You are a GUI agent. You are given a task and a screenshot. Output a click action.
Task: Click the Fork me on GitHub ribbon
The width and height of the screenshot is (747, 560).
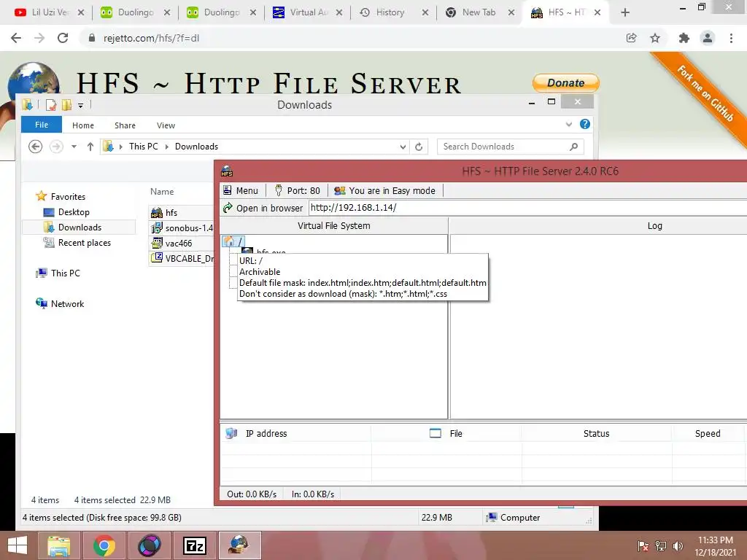(x=705, y=93)
